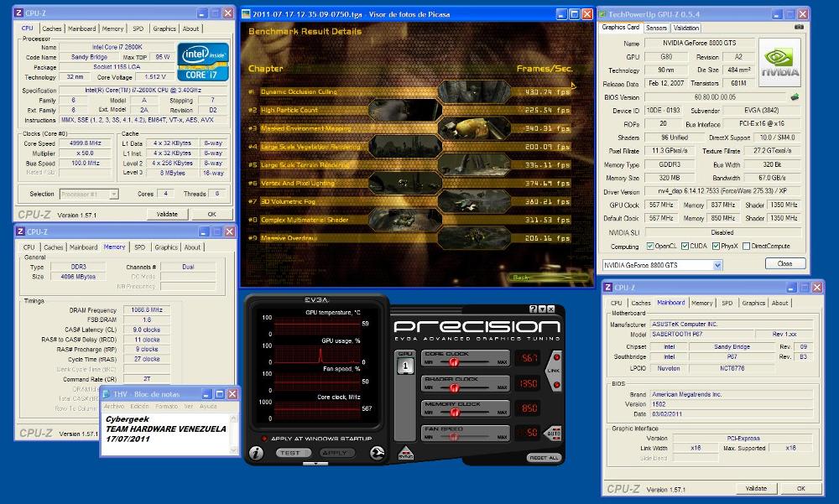The image size is (839, 504).
Task: Open EVGA Precision settings wrench icon
Action: pos(377,453)
